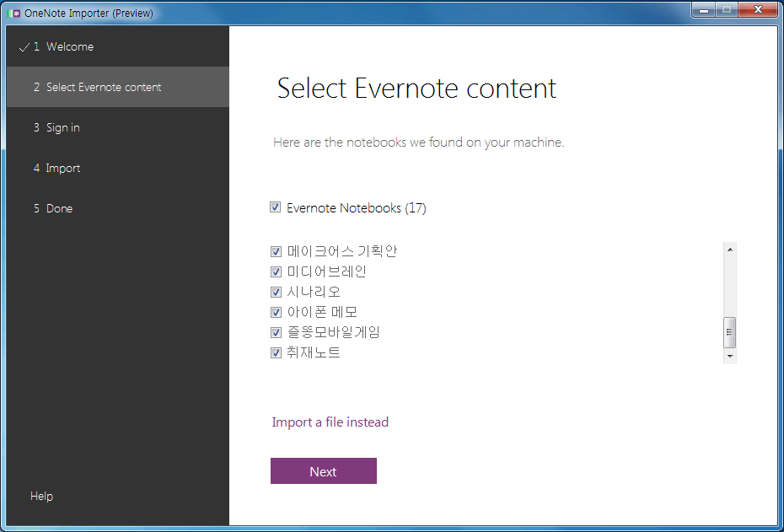Click the scrollbar up arrow

click(729, 248)
